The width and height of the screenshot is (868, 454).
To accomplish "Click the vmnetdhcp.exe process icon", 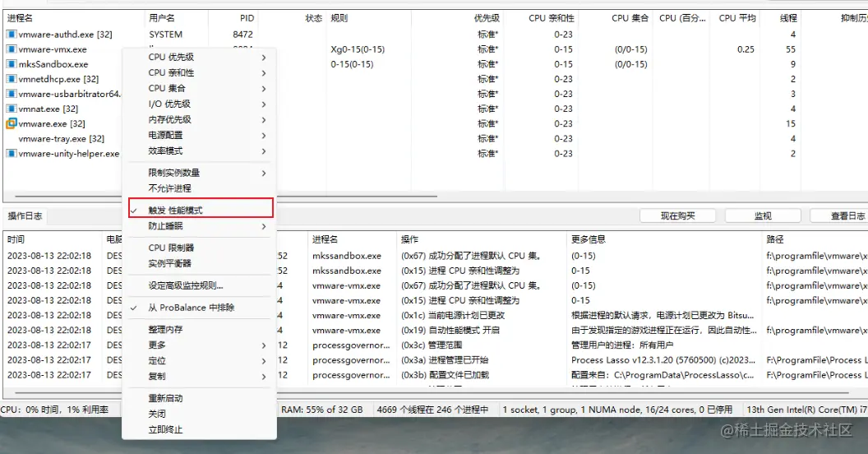I will pyautogui.click(x=11, y=79).
